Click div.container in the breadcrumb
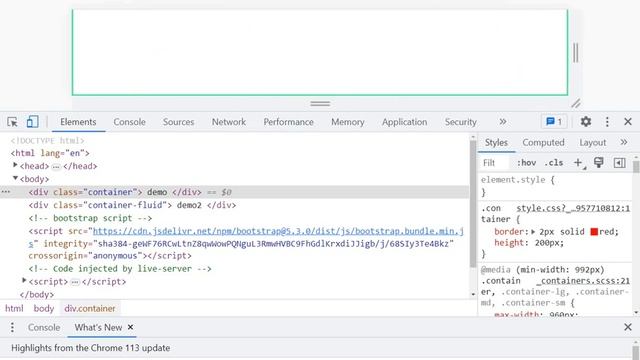 coord(90,308)
